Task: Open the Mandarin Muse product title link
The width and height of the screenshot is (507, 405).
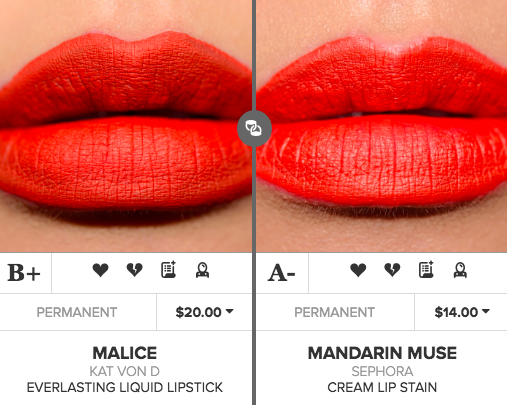Action: click(x=382, y=353)
